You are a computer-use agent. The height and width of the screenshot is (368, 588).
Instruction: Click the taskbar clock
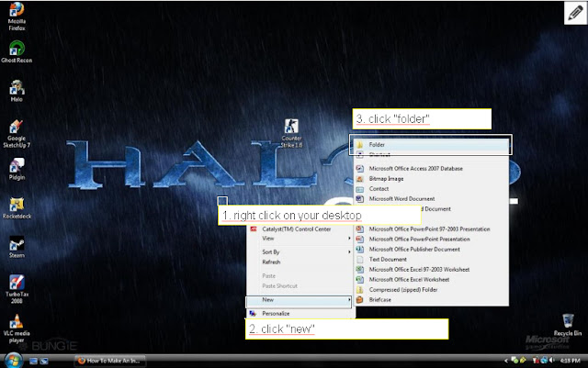point(570,361)
